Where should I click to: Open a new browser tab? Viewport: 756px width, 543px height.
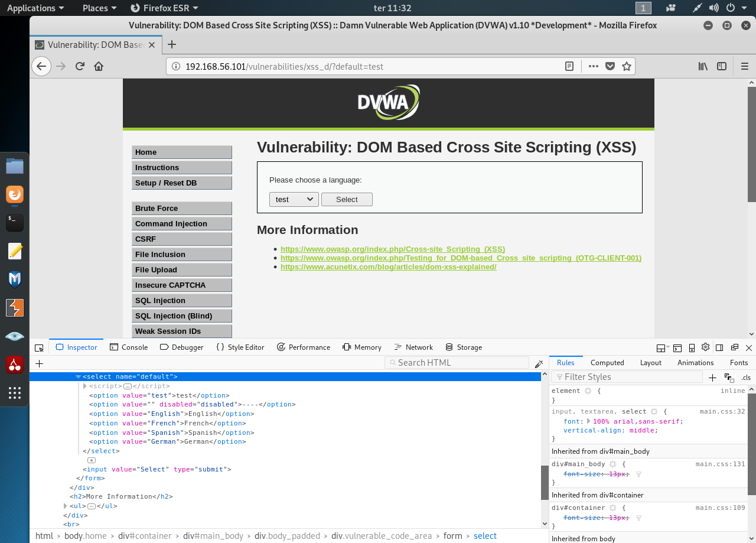(x=172, y=44)
